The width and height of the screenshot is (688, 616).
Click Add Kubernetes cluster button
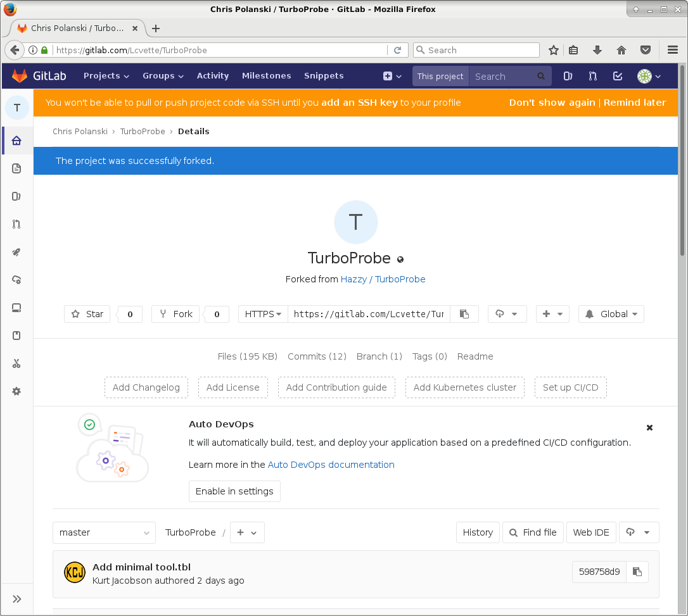[464, 387]
